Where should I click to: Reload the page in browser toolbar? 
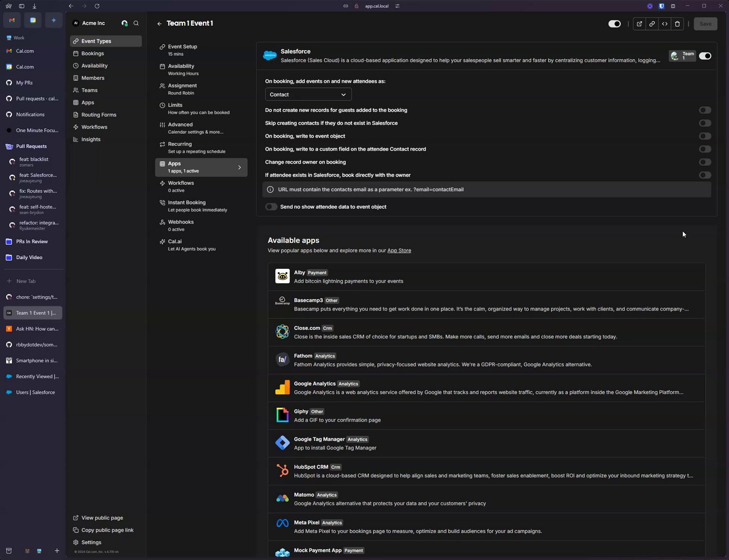[97, 6]
